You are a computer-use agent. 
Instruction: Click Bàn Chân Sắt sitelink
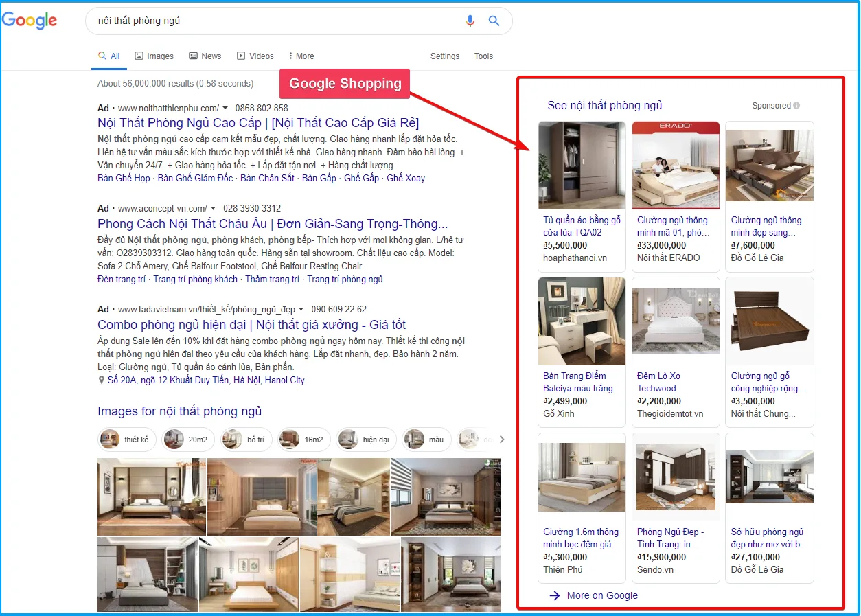[x=267, y=179]
